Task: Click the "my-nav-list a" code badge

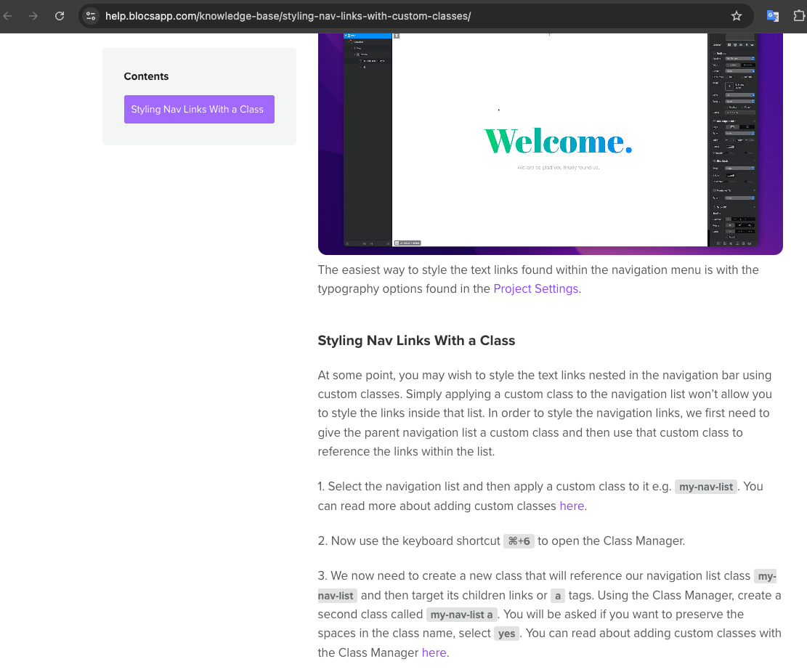Action: (x=461, y=615)
